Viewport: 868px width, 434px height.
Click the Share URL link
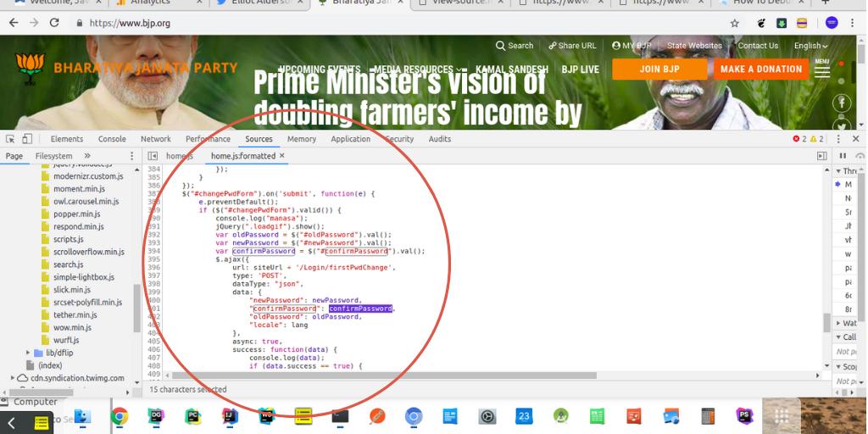tap(572, 46)
